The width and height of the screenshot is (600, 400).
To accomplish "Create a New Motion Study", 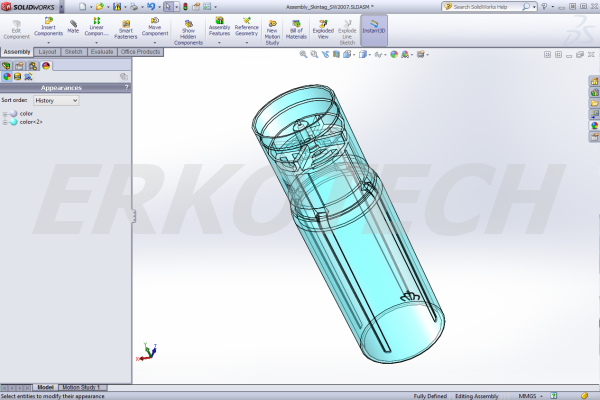I will tap(271, 30).
